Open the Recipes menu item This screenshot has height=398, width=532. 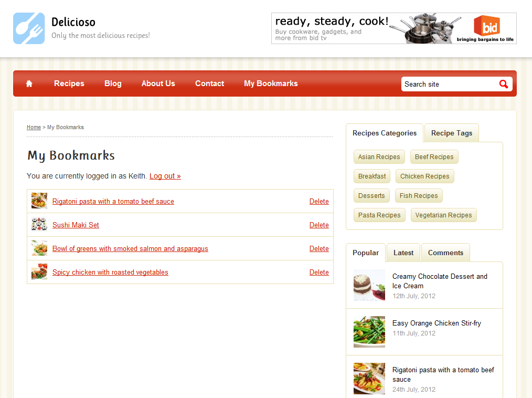(x=69, y=83)
